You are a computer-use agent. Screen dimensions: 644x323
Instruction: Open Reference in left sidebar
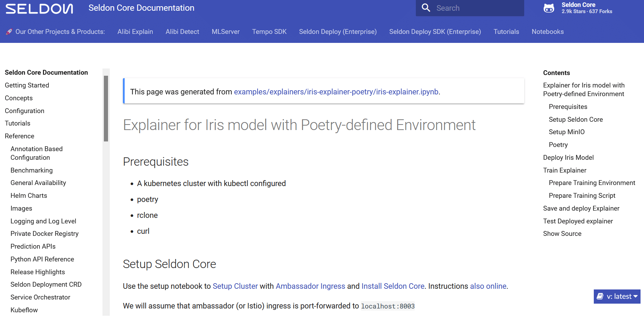coord(19,136)
